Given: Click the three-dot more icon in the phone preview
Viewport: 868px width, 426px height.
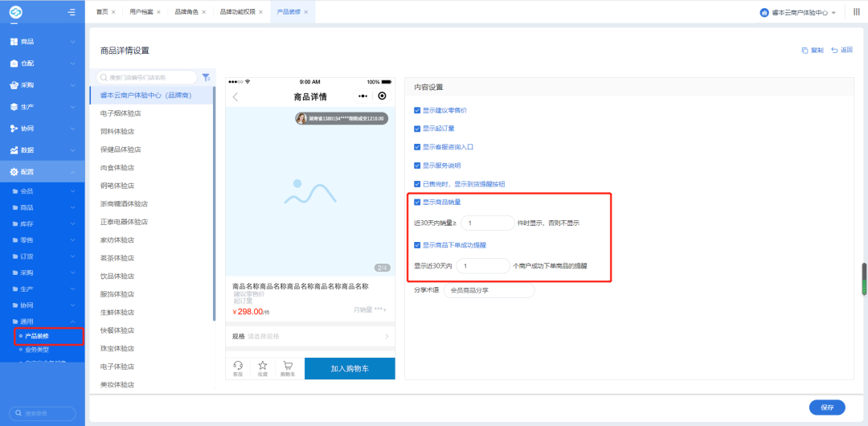Looking at the screenshot, I should pyautogui.click(x=362, y=96).
